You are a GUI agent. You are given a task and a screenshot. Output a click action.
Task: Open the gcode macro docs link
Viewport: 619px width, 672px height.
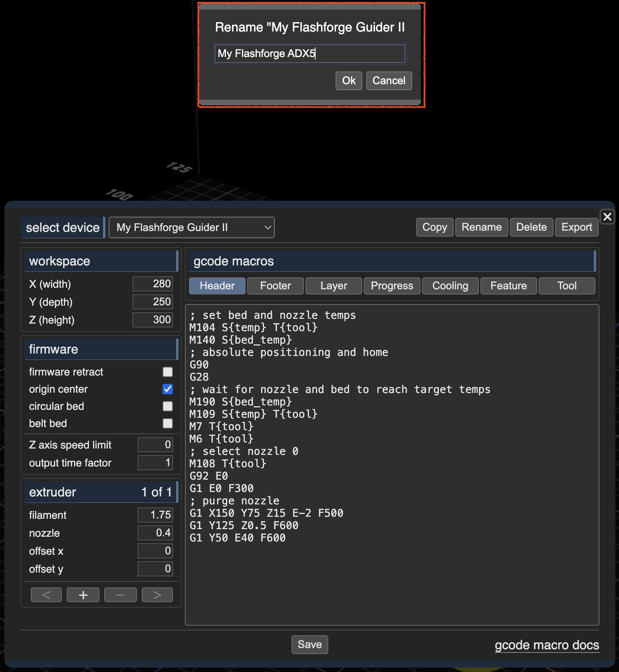pos(547,645)
